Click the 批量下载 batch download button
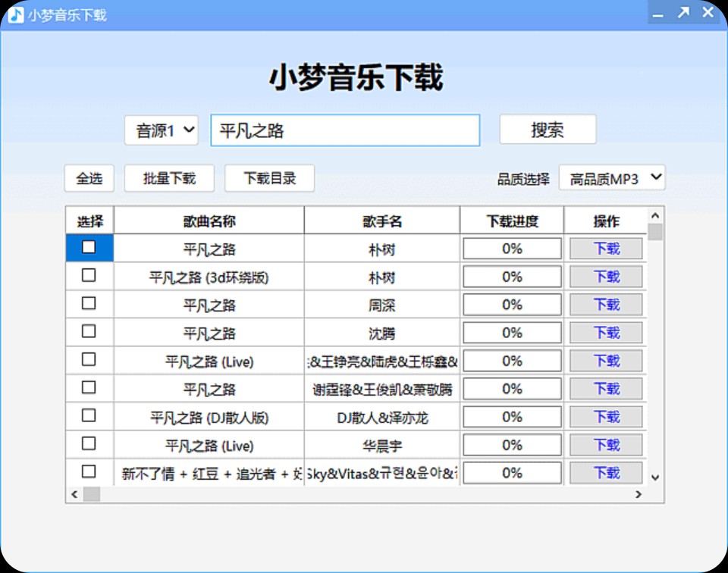The width and height of the screenshot is (728, 573). pos(169,178)
